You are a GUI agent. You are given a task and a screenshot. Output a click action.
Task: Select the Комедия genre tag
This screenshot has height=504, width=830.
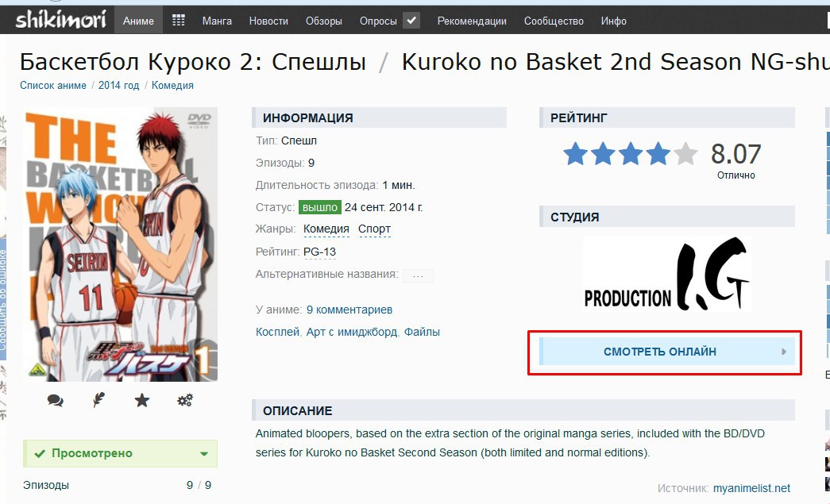[326, 229]
